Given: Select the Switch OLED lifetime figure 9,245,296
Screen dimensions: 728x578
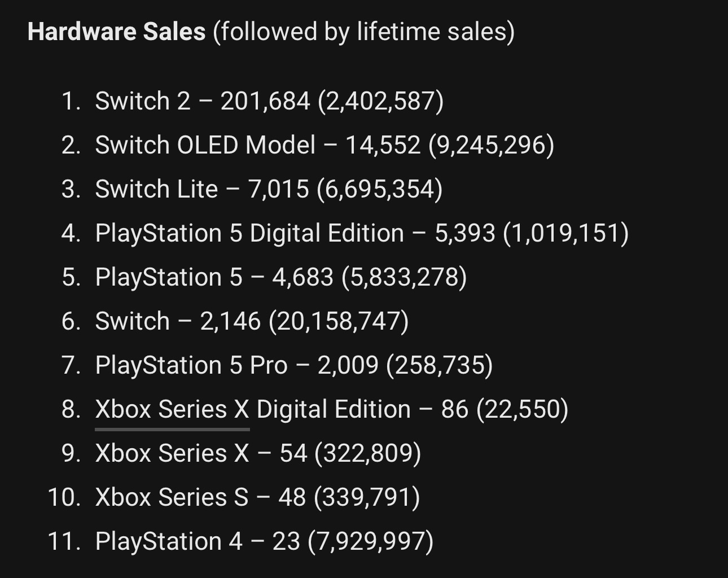Looking at the screenshot, I should 491,146.
